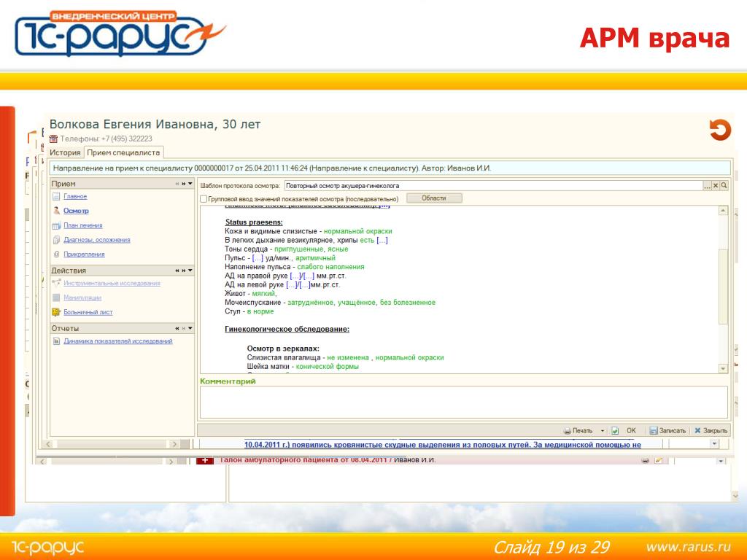Click the chart icon beside Динамика показателей
The width and height of the screenshot is (747, 560).
tap(56, 341)
